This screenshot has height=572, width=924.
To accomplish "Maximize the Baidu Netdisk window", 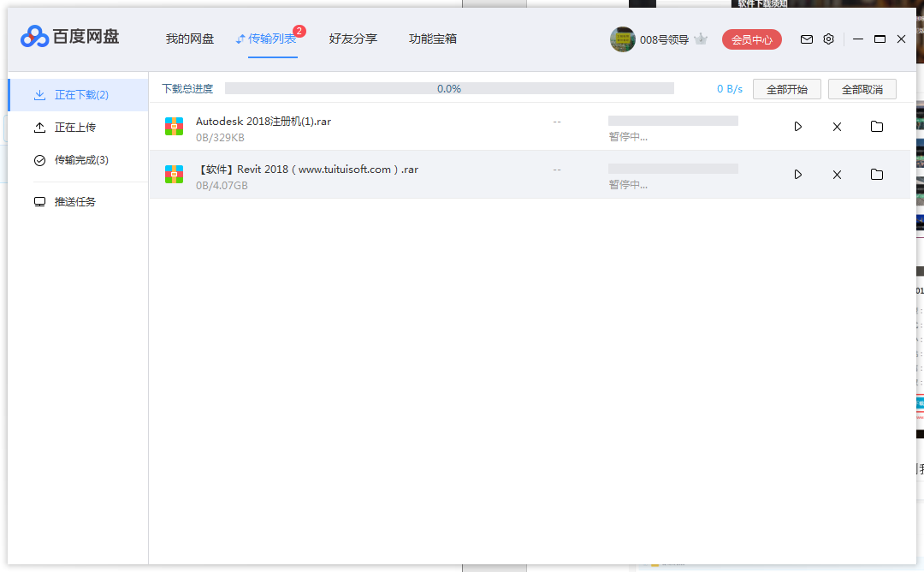I will 880,39.
